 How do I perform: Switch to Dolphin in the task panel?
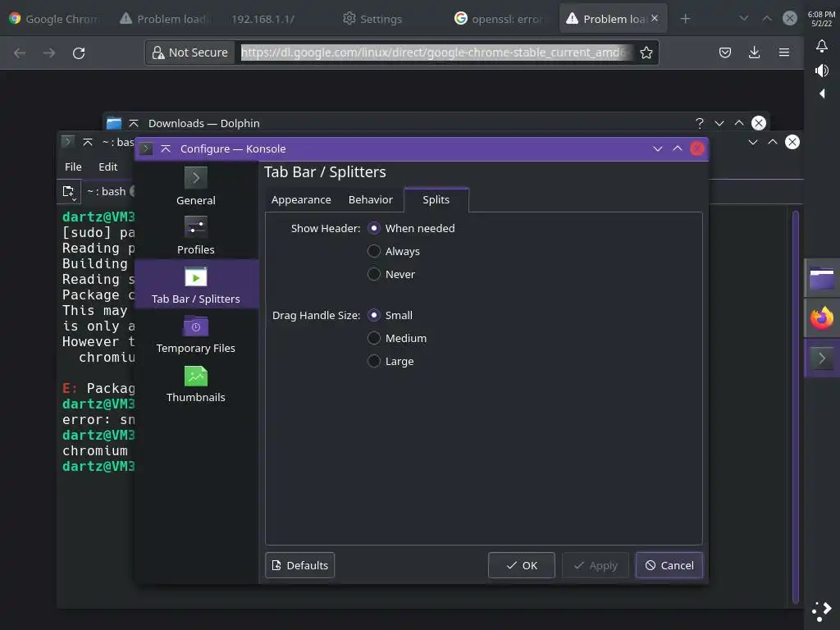coord(822,279)
